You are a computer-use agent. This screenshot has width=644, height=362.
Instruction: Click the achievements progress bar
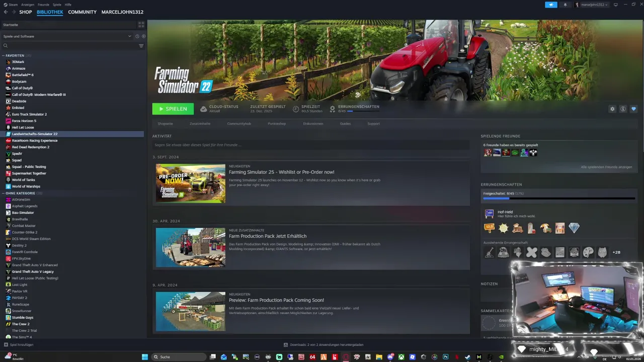559,199
